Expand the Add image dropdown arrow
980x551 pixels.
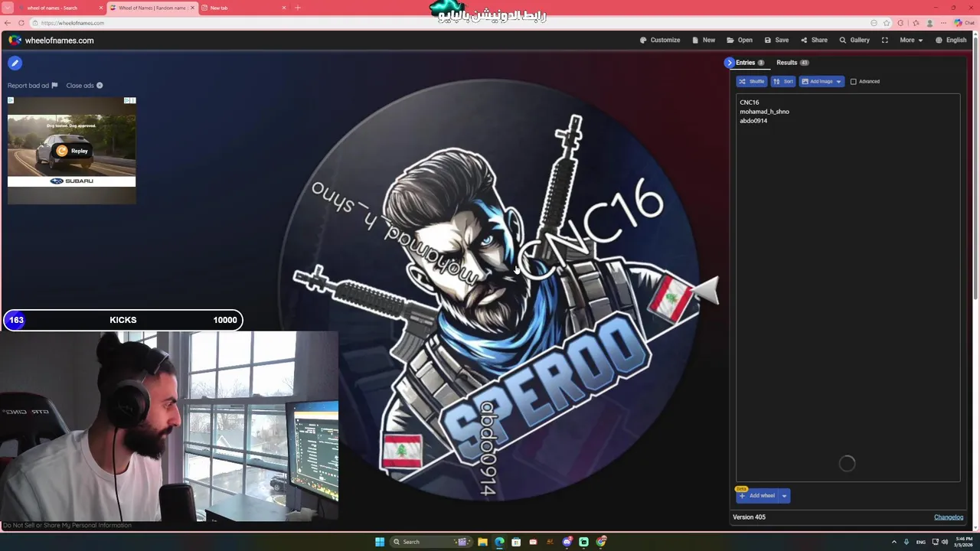coord(839,81)
